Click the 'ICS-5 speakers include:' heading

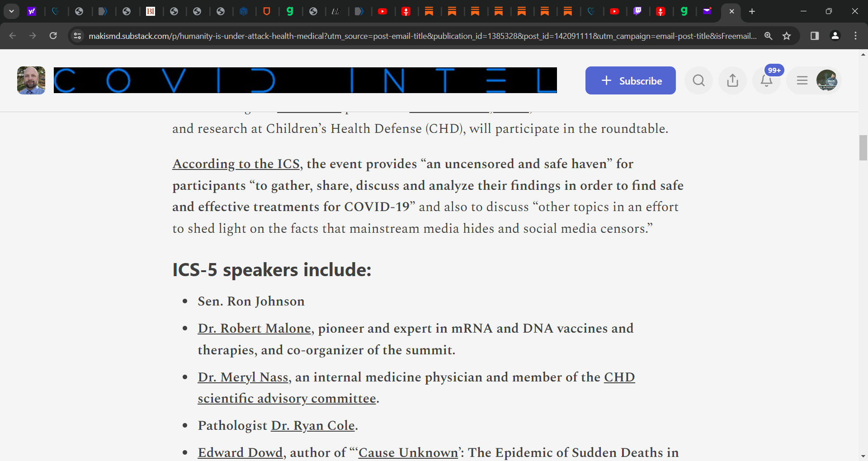pyautogui.click(x=272, y=270)
